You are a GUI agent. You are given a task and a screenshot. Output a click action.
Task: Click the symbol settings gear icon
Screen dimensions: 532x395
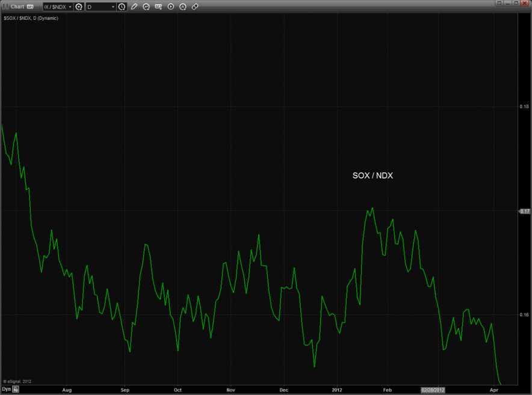pyautogui.click(x=78, y=7)
